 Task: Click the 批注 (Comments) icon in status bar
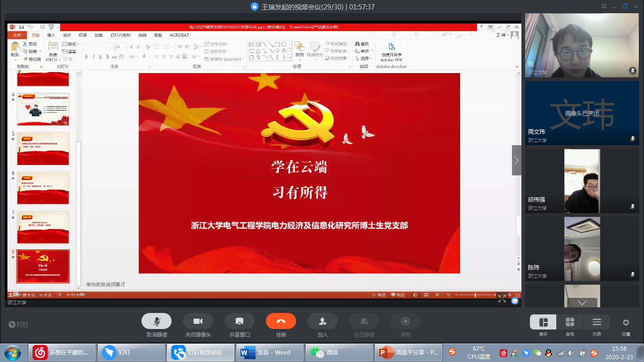(397, 294)
